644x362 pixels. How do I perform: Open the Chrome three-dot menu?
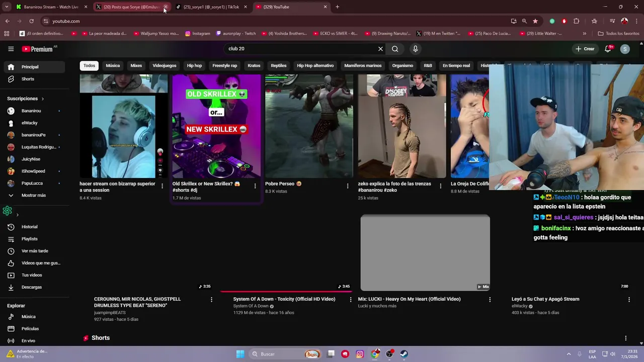click(x=636, y=21)
